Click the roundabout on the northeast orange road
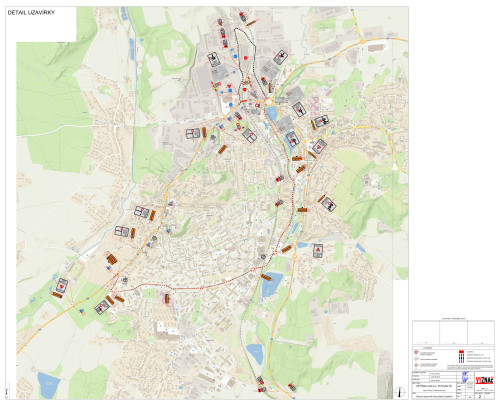Viewport: 500px width, 404px height. (362, 42)
